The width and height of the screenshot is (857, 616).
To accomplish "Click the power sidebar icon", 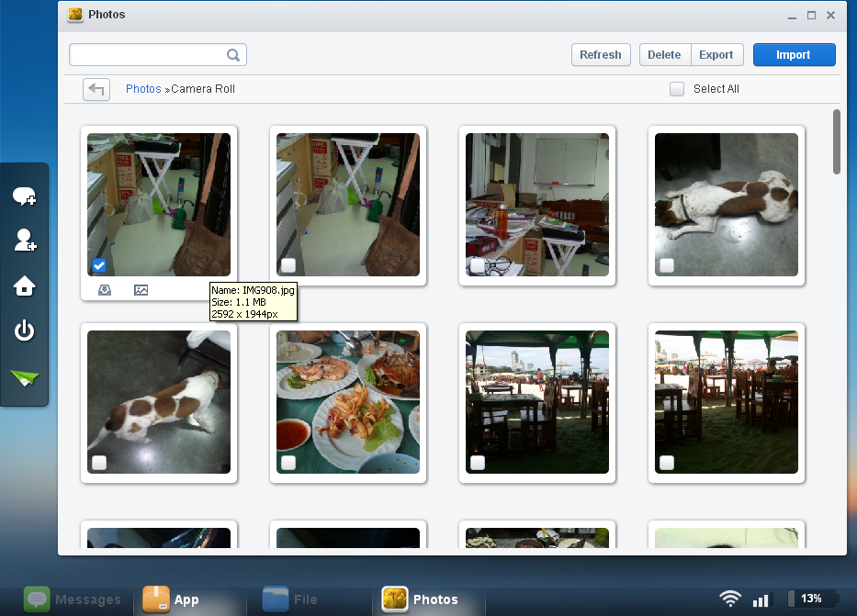I will [24, 330].
